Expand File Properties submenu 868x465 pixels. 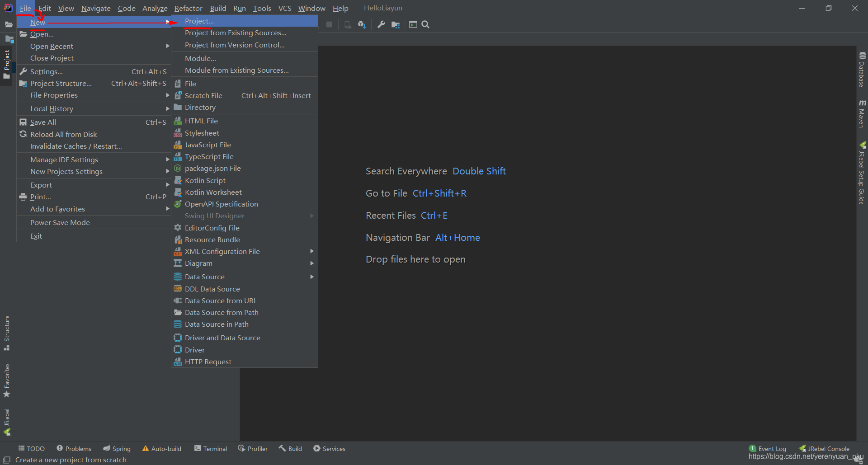pyautogui.click(x=94, y=95)
